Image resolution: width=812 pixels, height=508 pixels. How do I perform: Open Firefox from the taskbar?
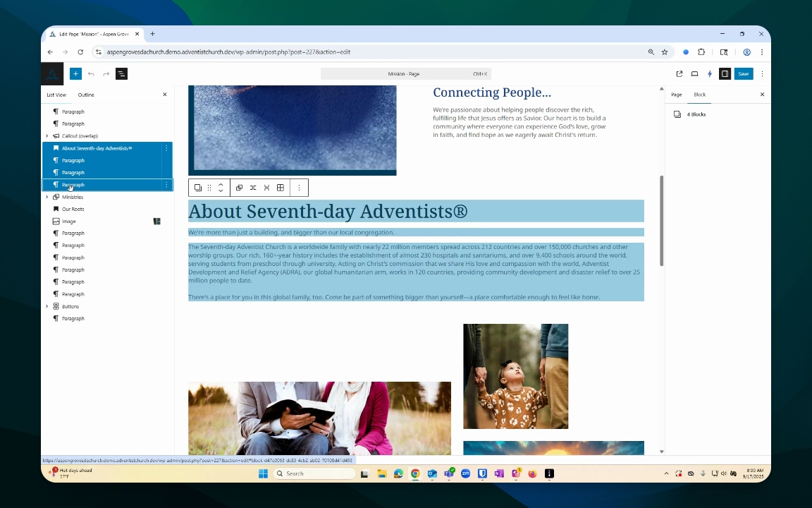pos(532,473)
